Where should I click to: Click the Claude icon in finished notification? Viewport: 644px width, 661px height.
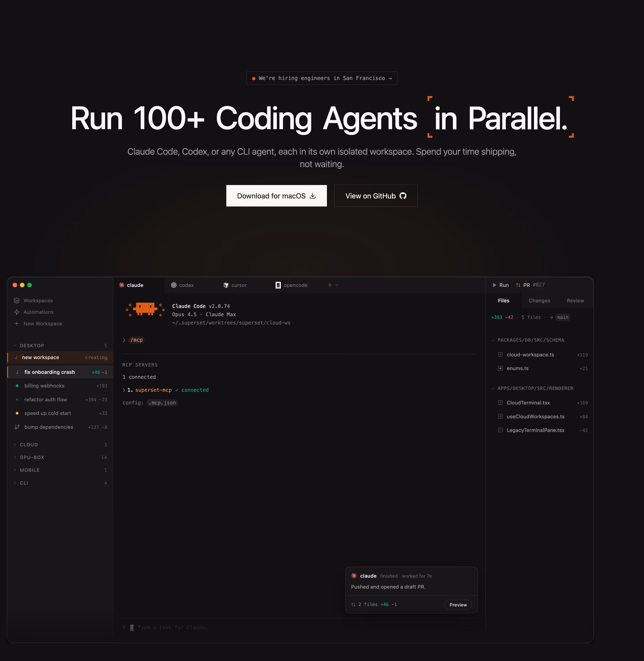pos(354,575)
